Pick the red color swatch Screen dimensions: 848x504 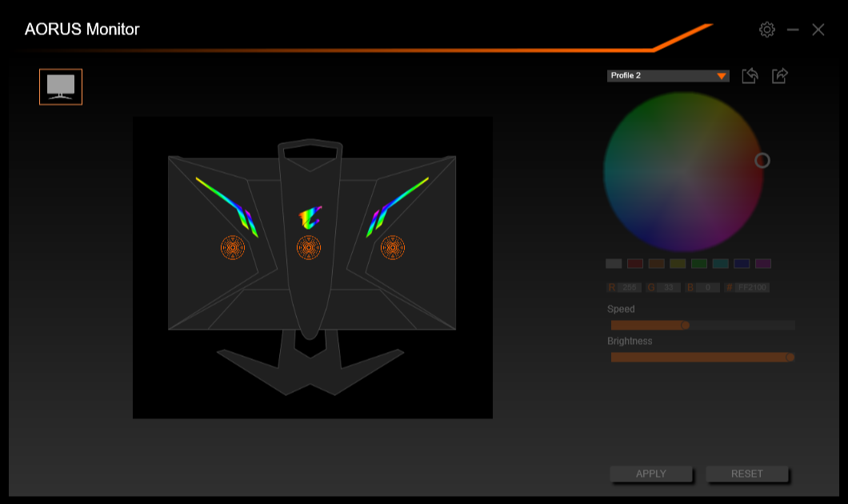pos(635,263)
